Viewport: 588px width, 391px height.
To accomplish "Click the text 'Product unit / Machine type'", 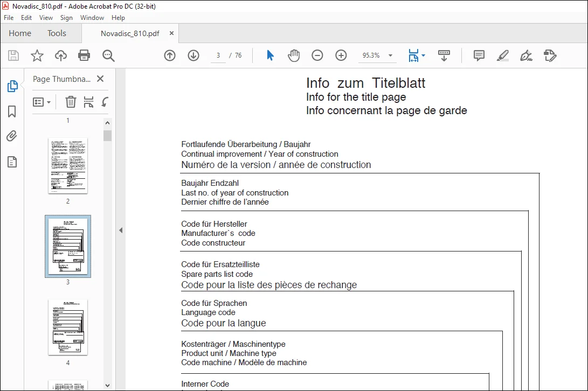I will pos(229,353).
